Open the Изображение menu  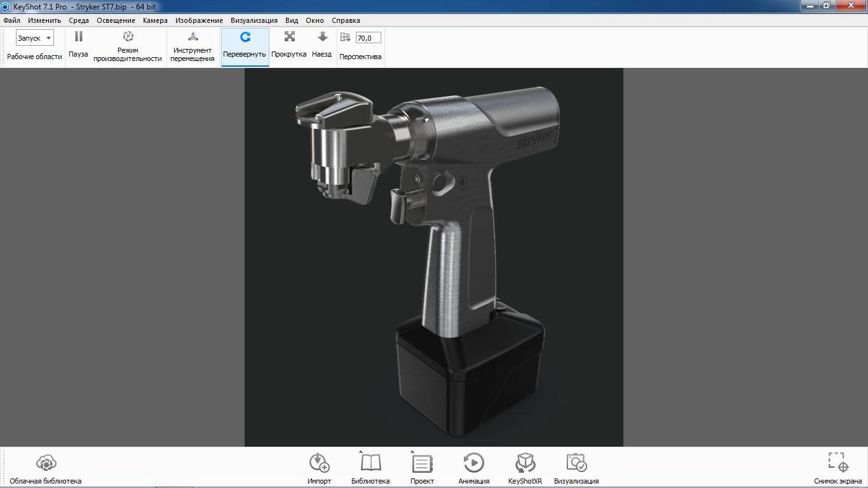(x=199, y=20)
